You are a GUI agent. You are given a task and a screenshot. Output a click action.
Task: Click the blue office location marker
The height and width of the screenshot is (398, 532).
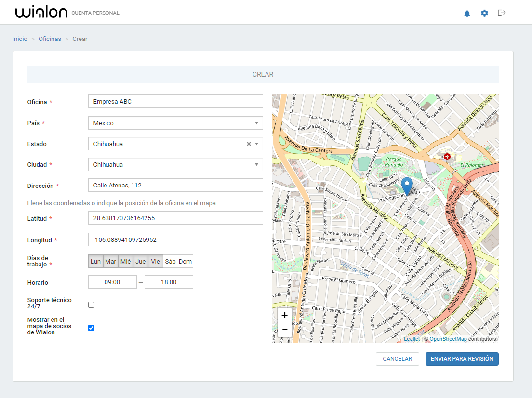coord(407,186)
